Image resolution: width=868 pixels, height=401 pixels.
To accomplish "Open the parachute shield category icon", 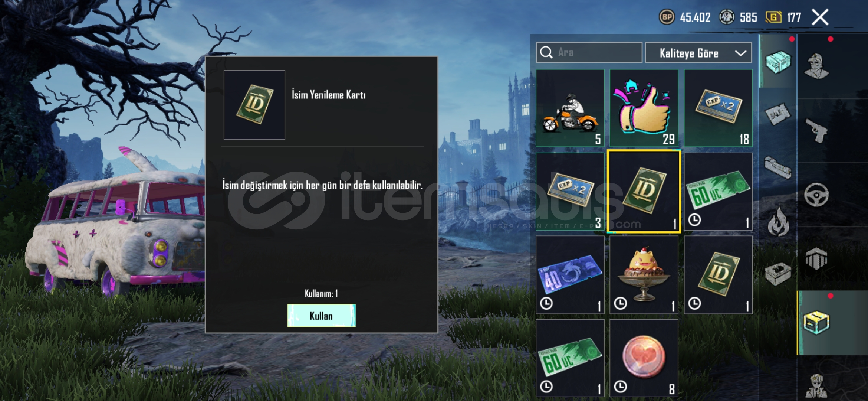I will click(x=816, y=258).
